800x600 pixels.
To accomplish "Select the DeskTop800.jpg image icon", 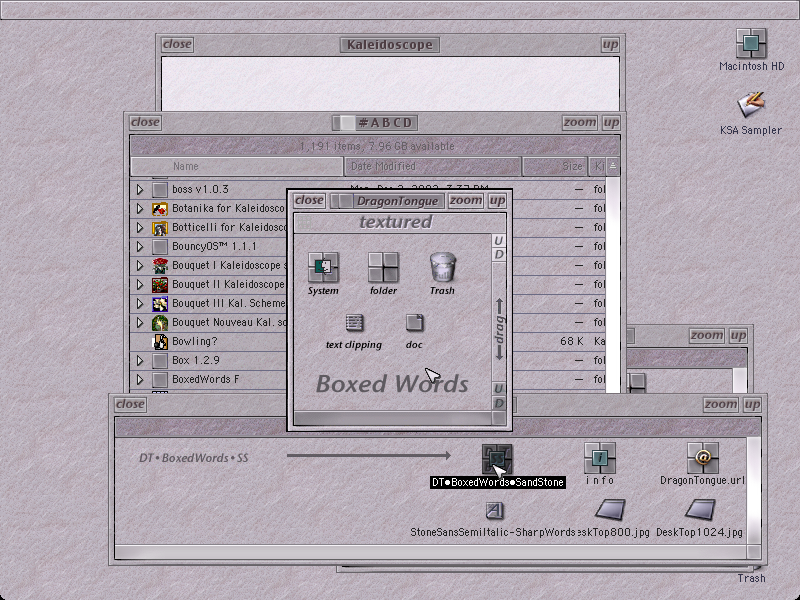I will [x=610, y=510].
